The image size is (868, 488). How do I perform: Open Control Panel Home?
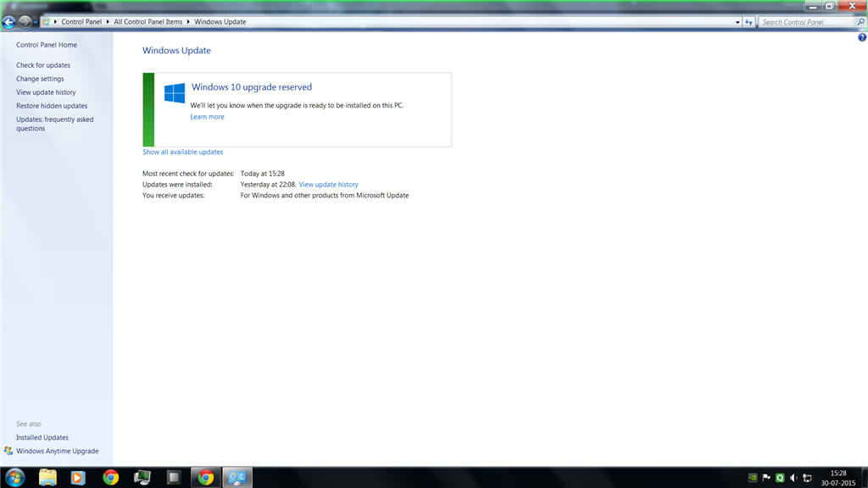pos(47,45)
